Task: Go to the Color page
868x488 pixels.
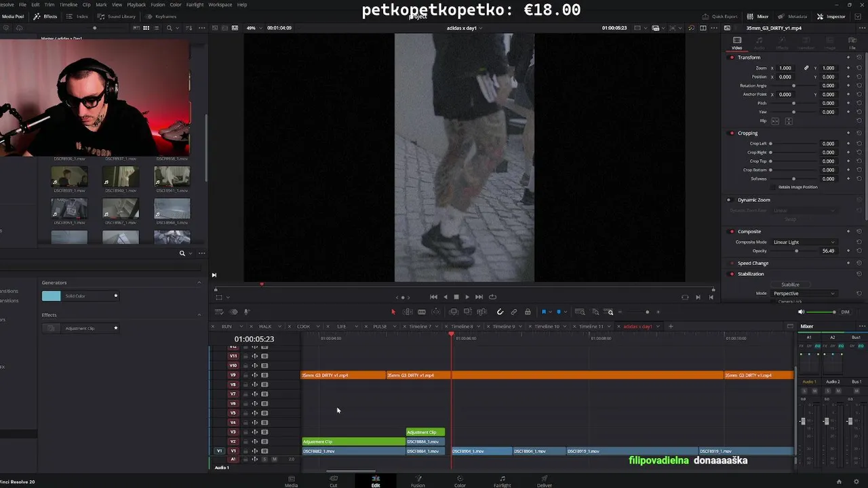Action: coord(460,481)
